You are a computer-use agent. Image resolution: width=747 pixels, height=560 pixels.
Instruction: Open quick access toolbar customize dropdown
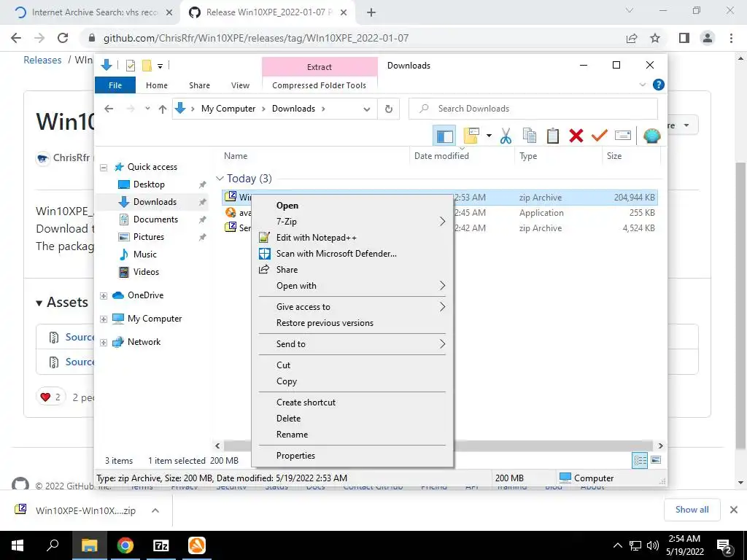[160, 66]
